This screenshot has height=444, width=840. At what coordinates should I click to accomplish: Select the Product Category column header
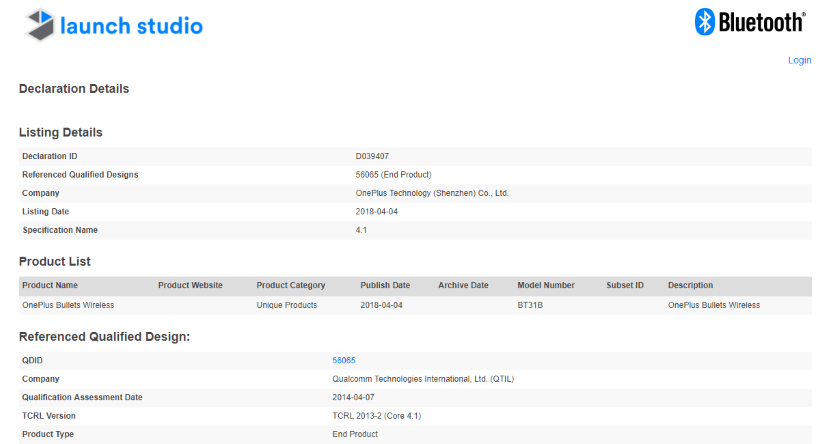point(292,286)
